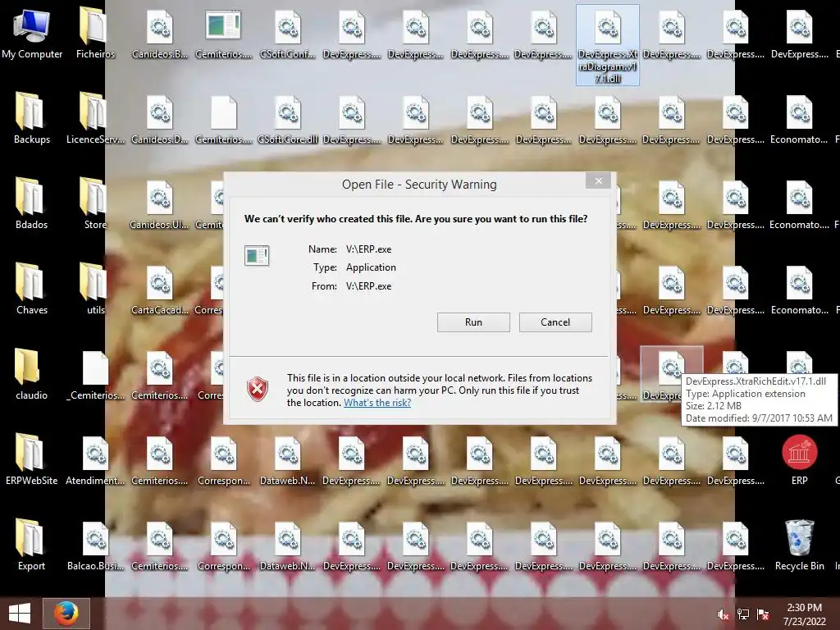
Task: Open the network tray icon
Action: point(743,614)
